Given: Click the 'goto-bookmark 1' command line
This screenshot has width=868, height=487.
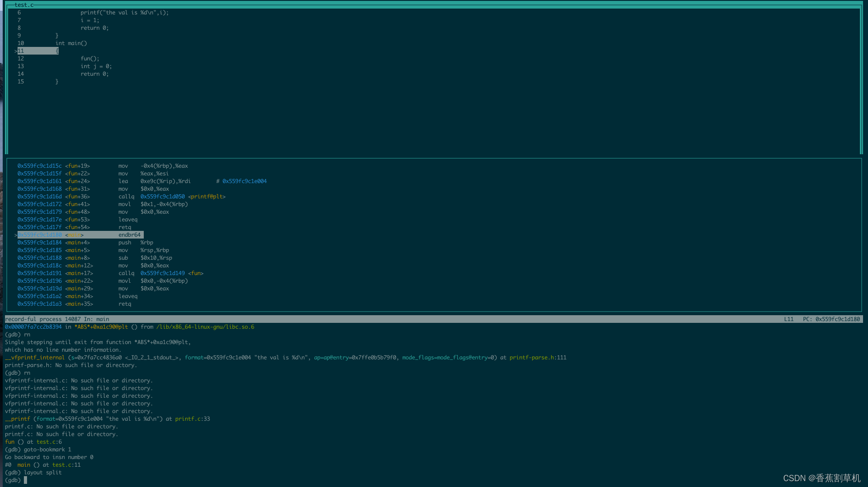Looking at the screenshot, I should coord(47,450).
